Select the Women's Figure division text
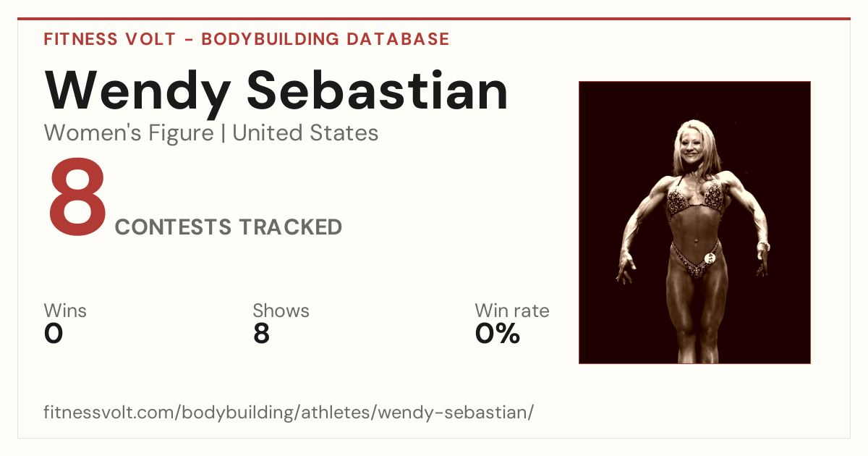Screen dimensions: 868x456 click(x=129, y=133)
